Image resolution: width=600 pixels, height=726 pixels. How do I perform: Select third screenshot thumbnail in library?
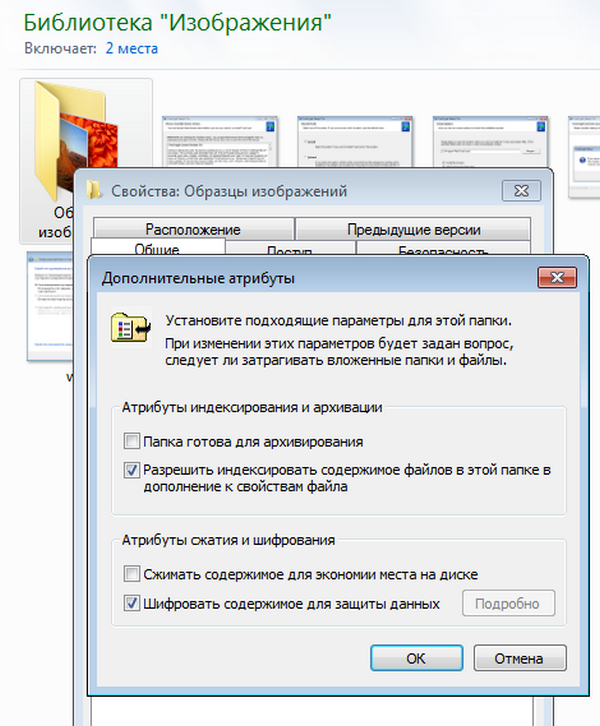[x=490, y=141]
